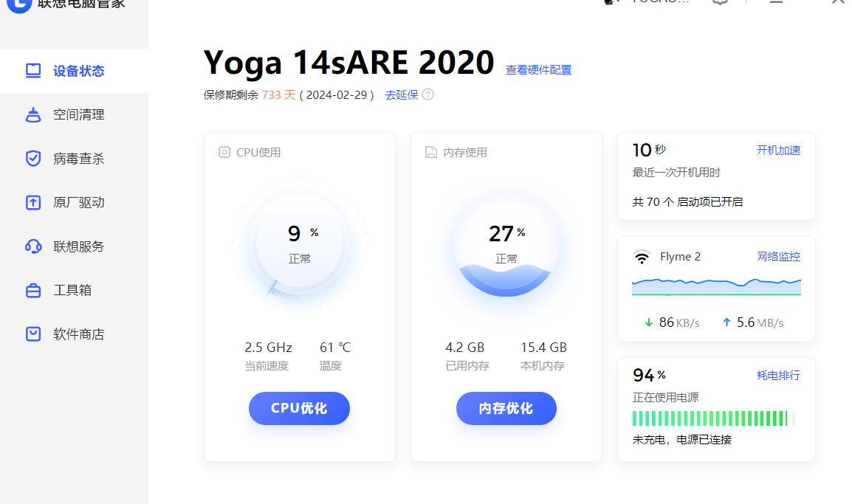Select 联想服务 Lenovo service menu item
The width and height of the screenshot is (852, 504).
point(74,246)
